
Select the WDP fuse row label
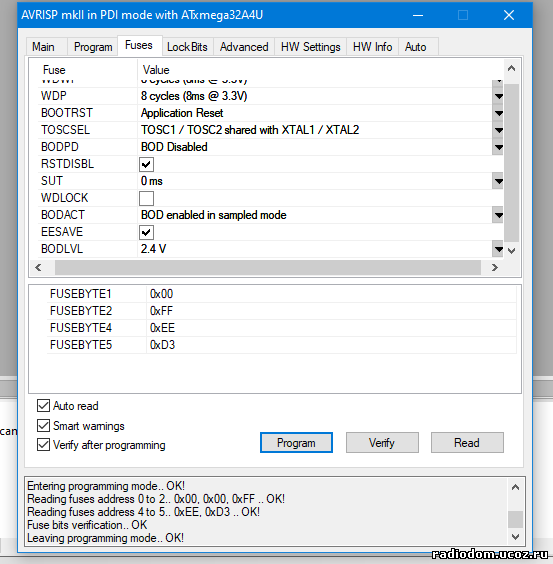[54, 96]
